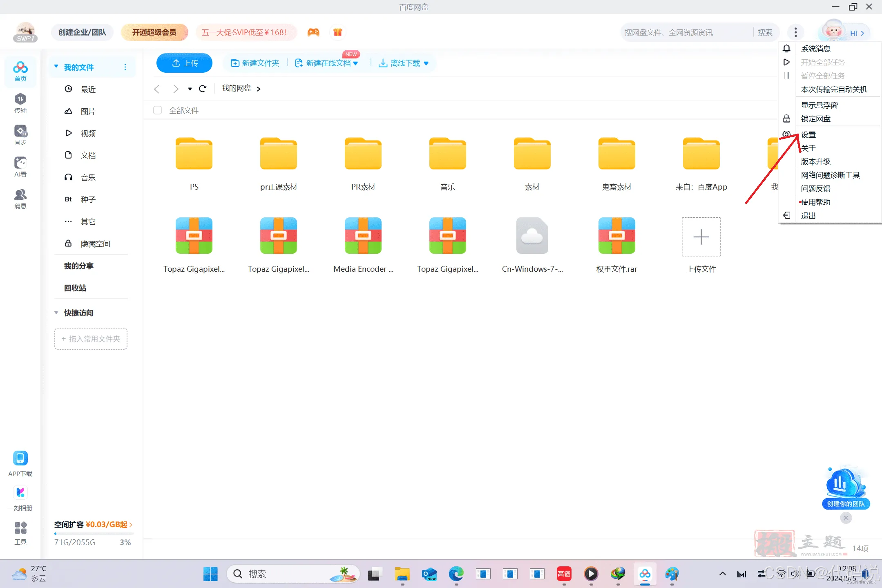Click the 开通超级会员 button
The image size is (882, 588).
(x=154, y=32)
